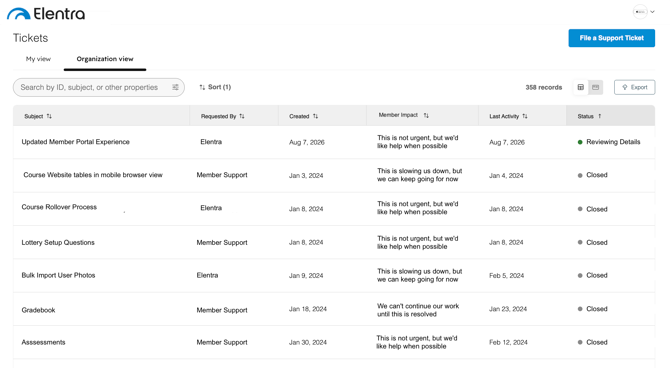Click Jan 30, 2024 created date
The height and width of the screenshot is (368, 670).
pyautogui.click(x=308, y=342)
